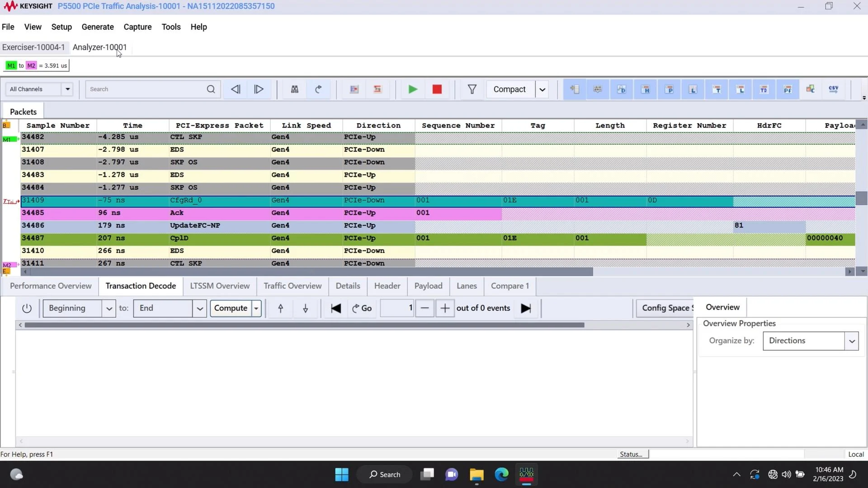Stop capture with the red square button

point(437,89)
